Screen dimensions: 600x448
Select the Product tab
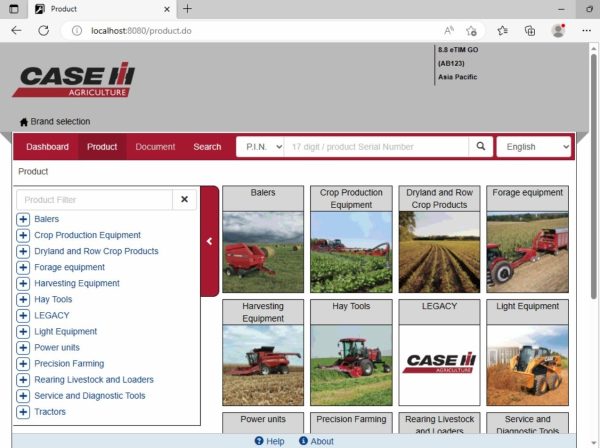[102, 147]
